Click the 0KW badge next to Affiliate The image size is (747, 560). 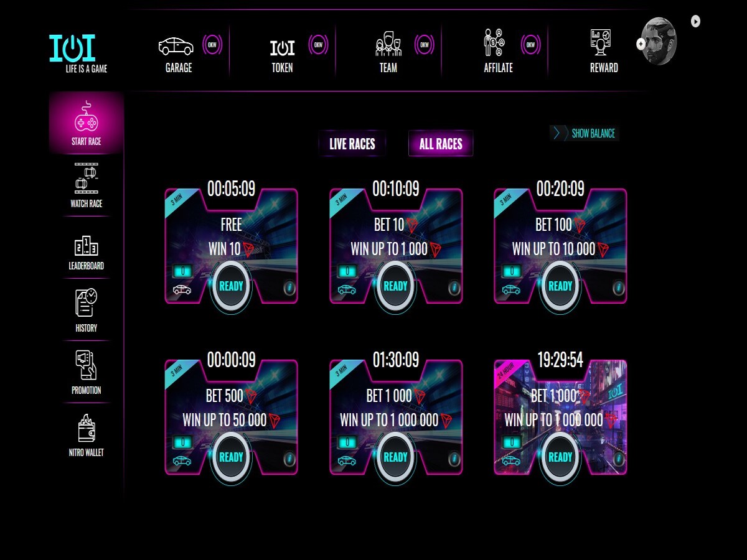pos(530,45)
